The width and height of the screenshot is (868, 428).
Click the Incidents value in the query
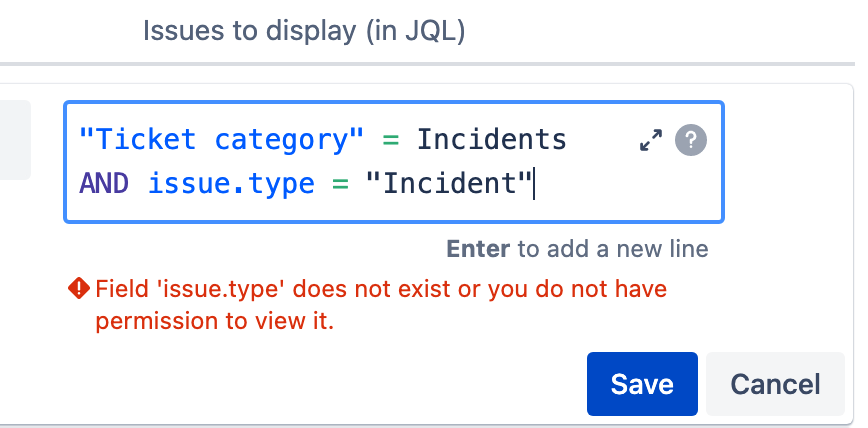pyautogui.click(x=492, y=140)
